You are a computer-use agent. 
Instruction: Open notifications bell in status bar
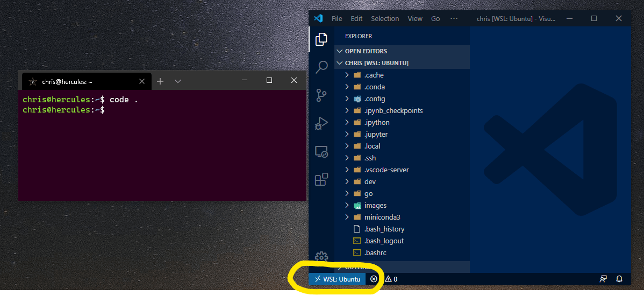point(619,279)
